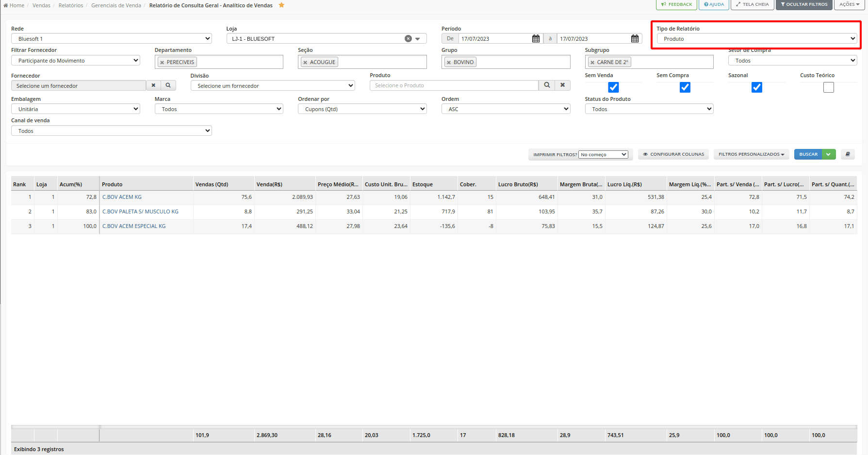The image size is (868, 455).
Task: Click the Subgrupo tag input field
Action: click(x=649, y=62)
